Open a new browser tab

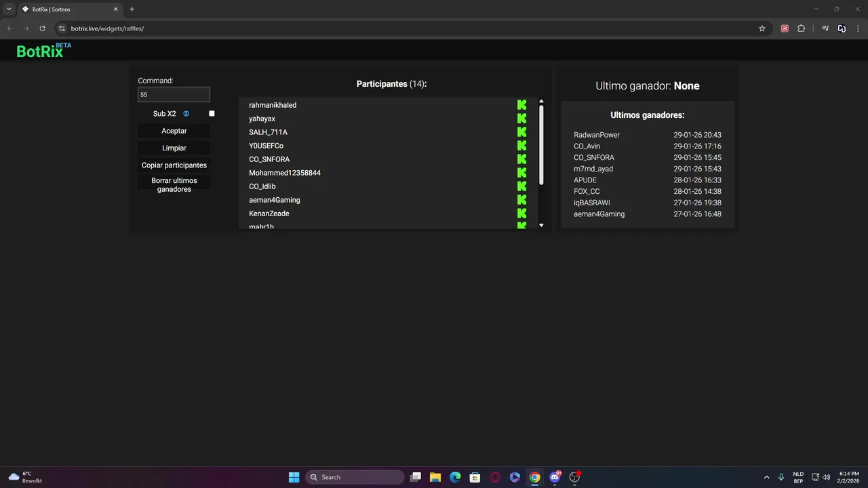[132, 9]
